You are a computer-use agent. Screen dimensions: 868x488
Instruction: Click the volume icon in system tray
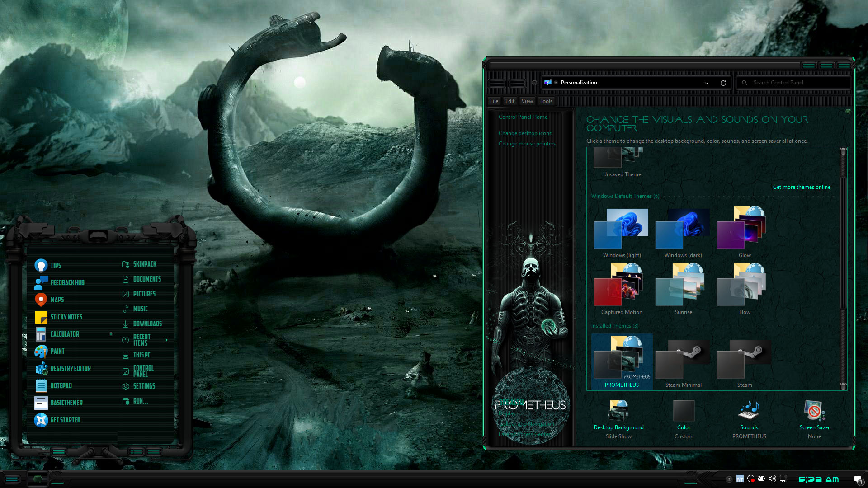[x=772, y=479]
